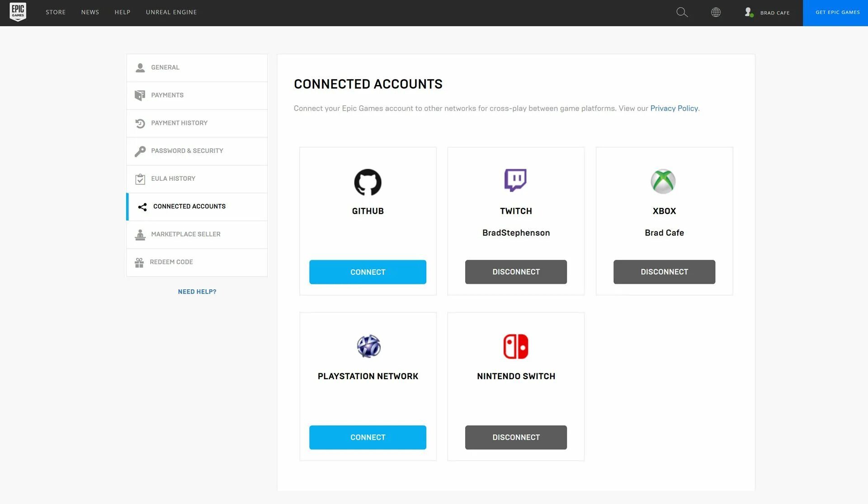Open EULA HISTORY settings section
This screenshot has height=504, width=868.
(197, 178)
